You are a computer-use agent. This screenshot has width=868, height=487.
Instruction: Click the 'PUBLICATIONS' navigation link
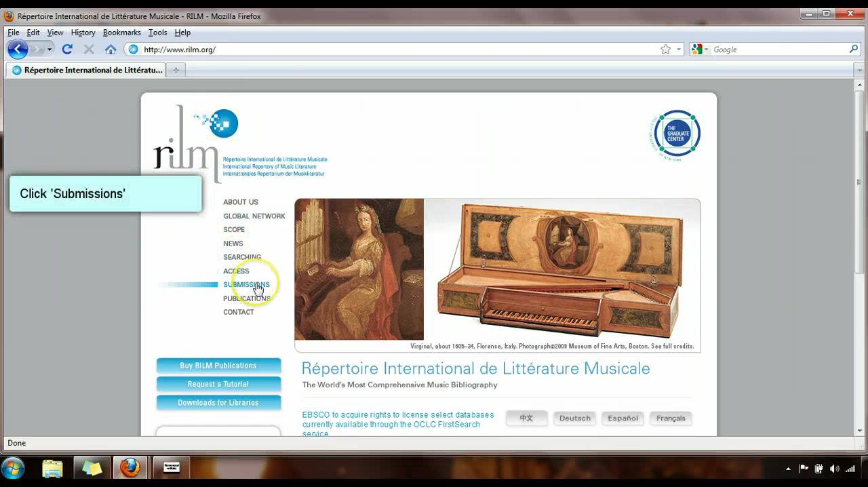point(247,298)
